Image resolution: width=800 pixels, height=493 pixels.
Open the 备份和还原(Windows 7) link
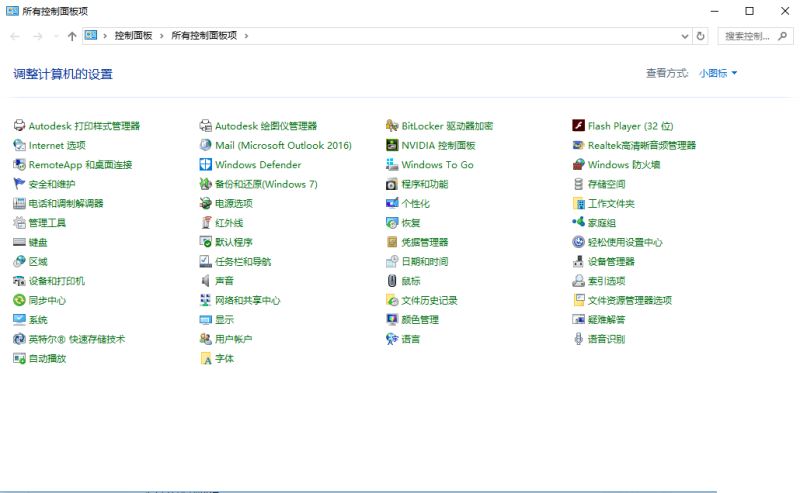[x=266, y=184]
